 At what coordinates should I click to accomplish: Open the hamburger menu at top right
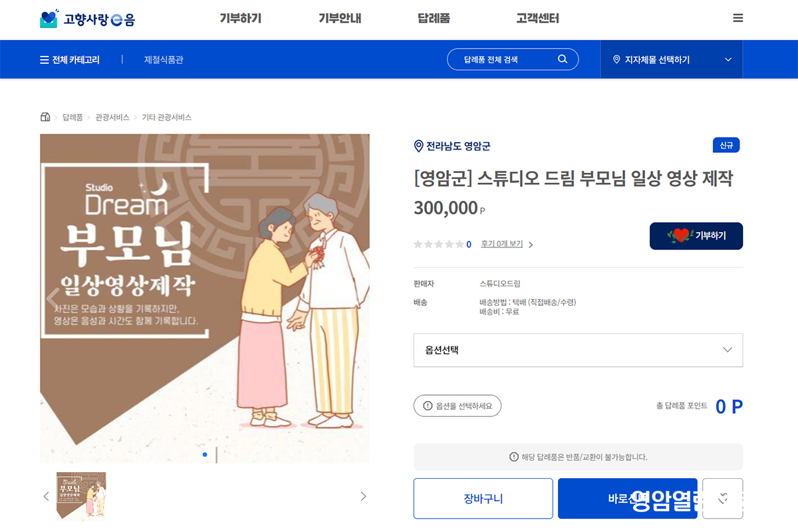tap(737, 19)
